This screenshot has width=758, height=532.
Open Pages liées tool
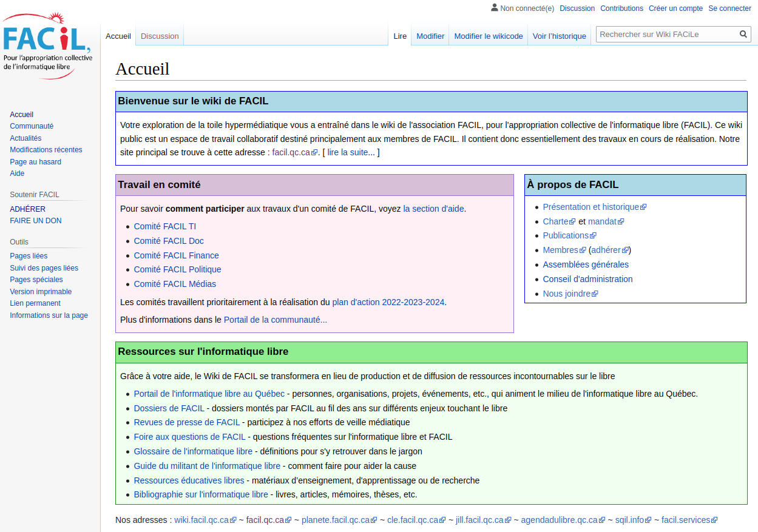(x=29, y=256)
